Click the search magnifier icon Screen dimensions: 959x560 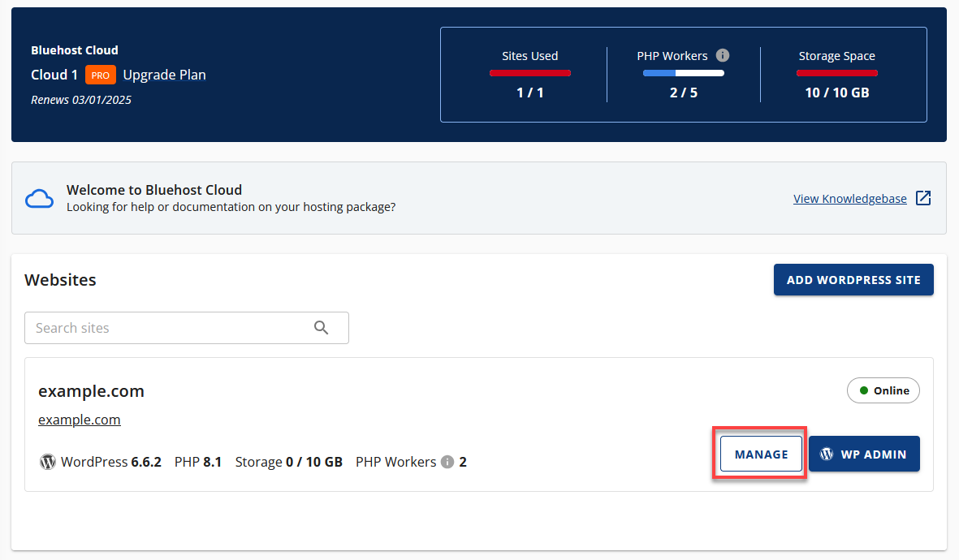[321, 328]
